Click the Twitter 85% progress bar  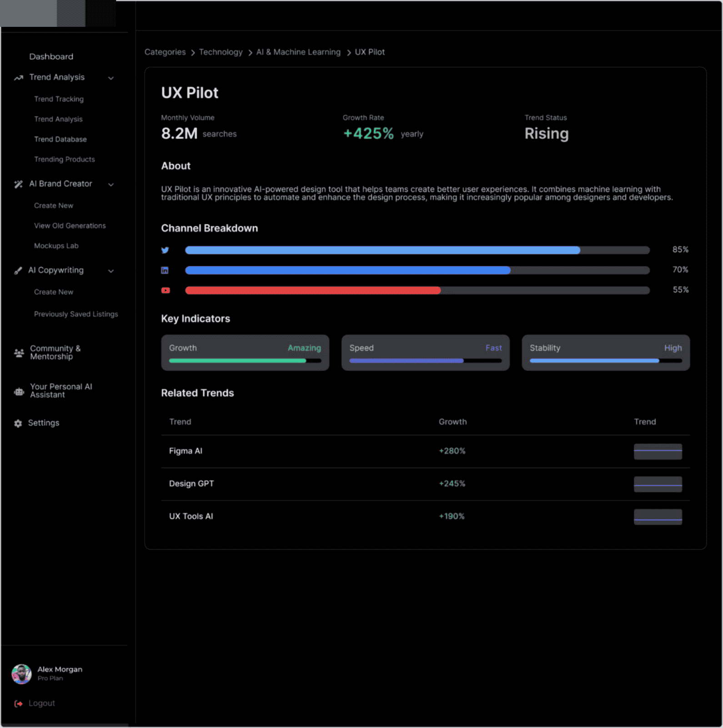coord(417,250)
